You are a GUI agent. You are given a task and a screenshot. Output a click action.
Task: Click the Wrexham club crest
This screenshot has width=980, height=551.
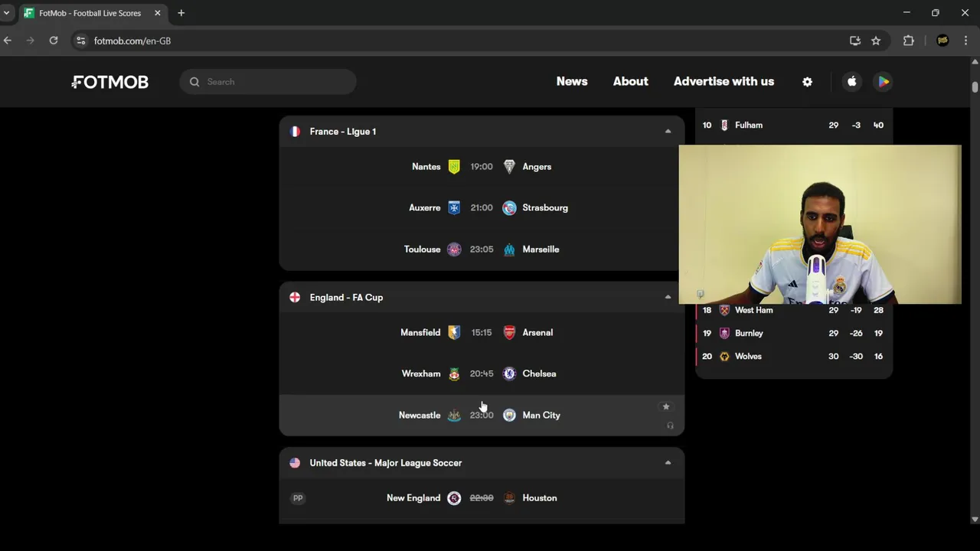tap(454, 374)
